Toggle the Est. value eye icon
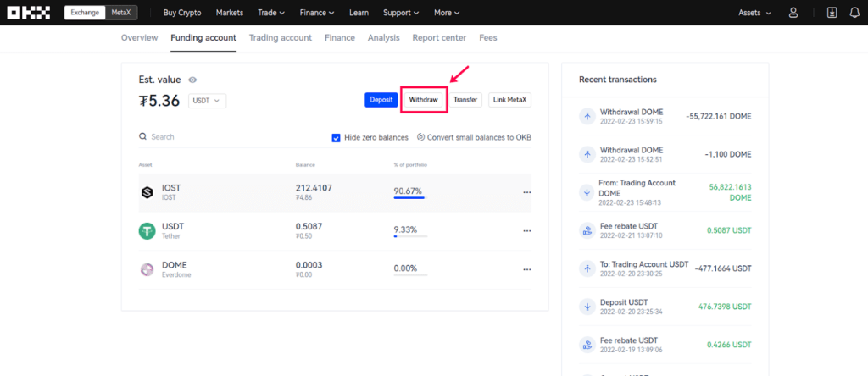Image resolution: width=868 pixels, height=376 pixels. point(192,80)
